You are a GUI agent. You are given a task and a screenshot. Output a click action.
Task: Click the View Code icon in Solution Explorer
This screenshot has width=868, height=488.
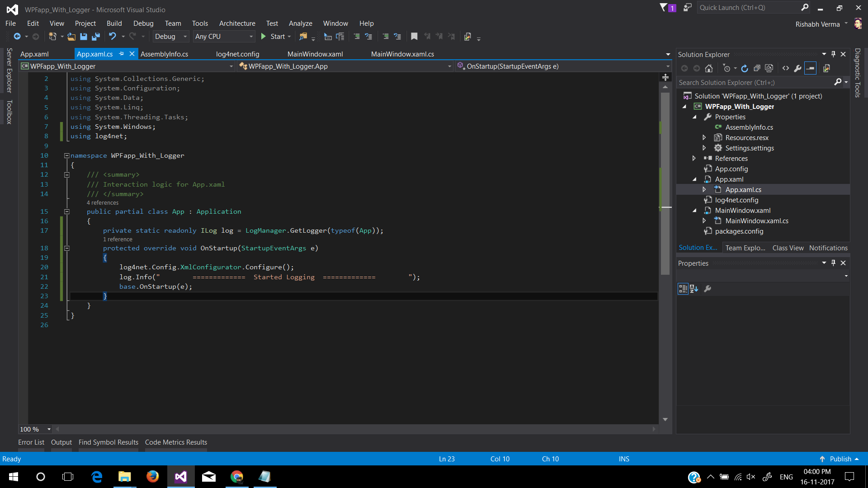pos(786,68)
